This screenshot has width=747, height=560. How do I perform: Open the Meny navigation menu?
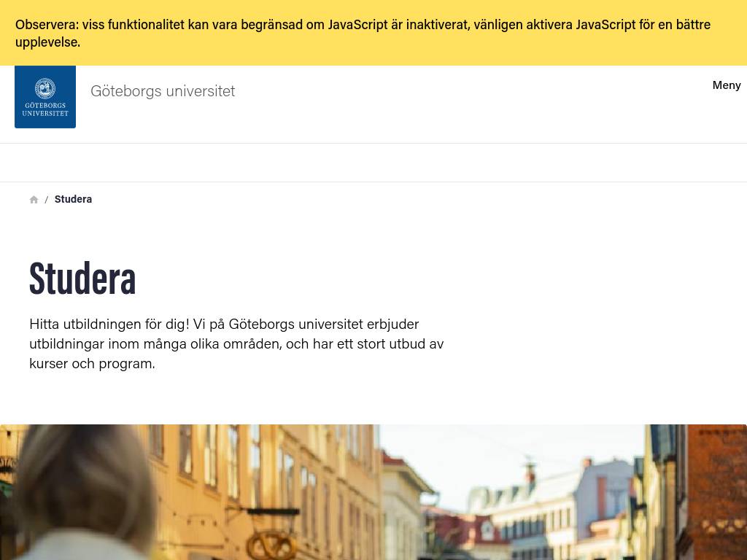(x=727, y=85)
